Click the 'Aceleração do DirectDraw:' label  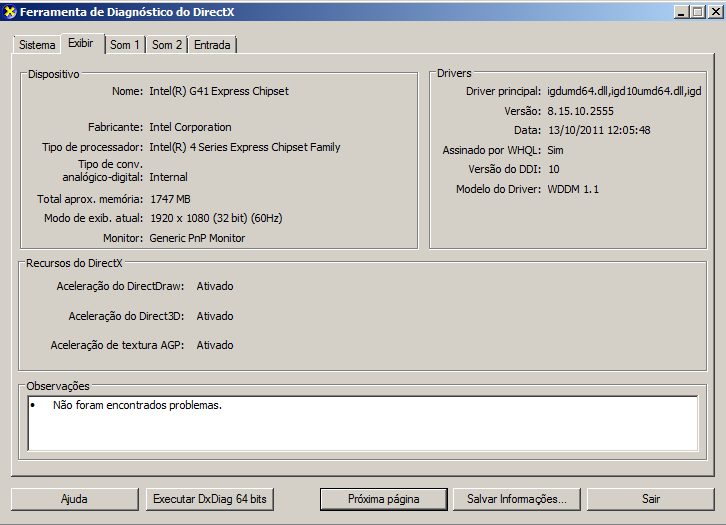[x=120, y=286]
